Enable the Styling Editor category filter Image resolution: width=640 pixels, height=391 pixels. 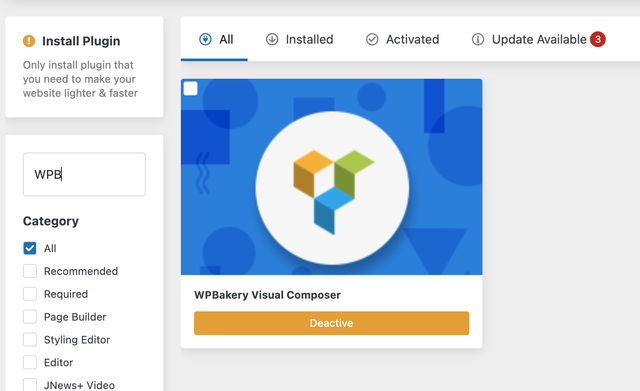point(30,340)
